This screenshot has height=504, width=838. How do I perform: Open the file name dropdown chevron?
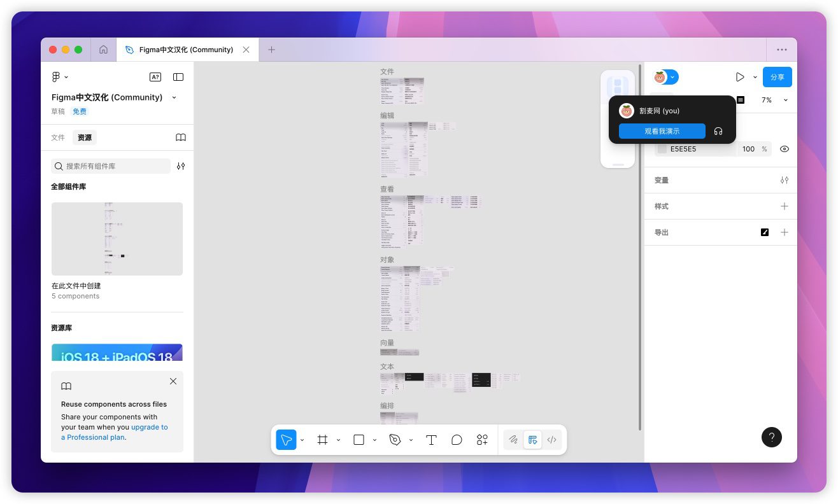point(174,97)
